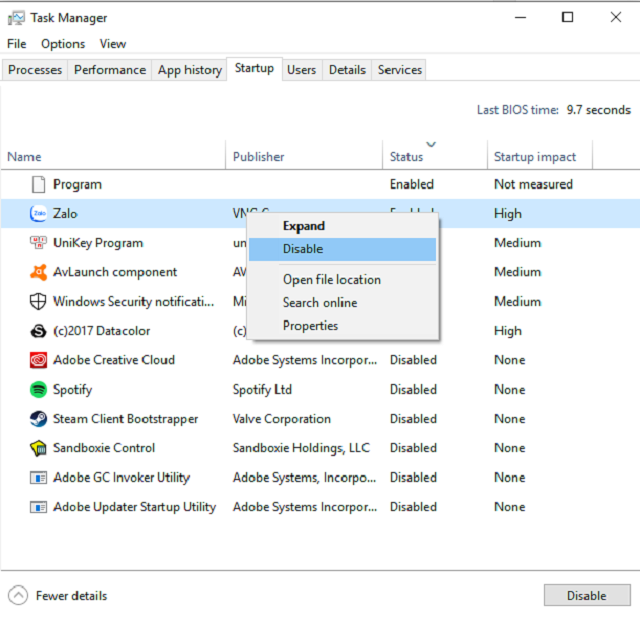Click the green Spotify icon
This screenshot has width=640, height=620.
[38, 390]
